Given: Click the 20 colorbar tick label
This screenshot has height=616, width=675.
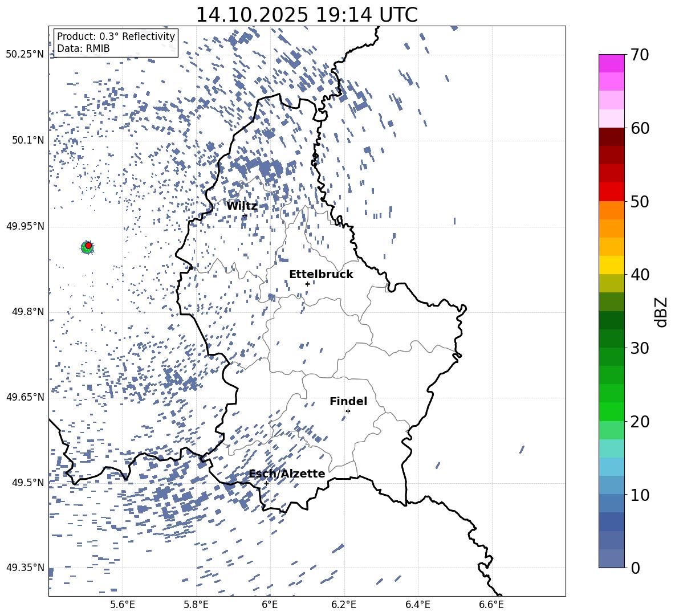Looking at the screenshot, I should pyautogui.click(x=640, y=422).
